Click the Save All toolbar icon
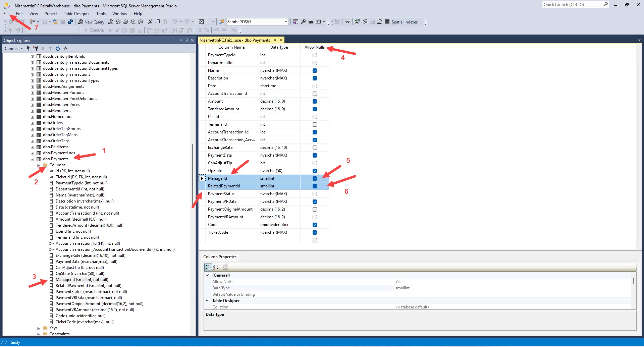Viewport: 644px width, 347px height. click(x=70, y=22)
